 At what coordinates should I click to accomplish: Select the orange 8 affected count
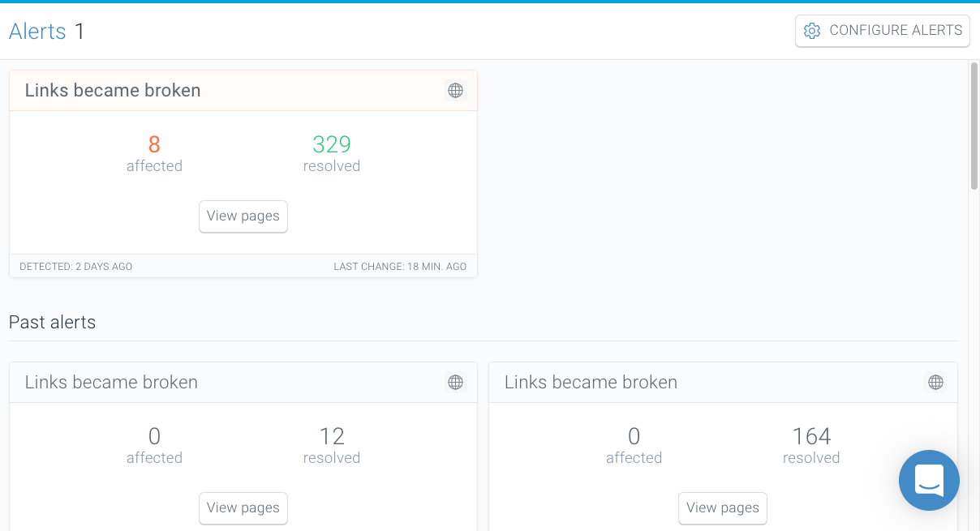click(154, 144)
